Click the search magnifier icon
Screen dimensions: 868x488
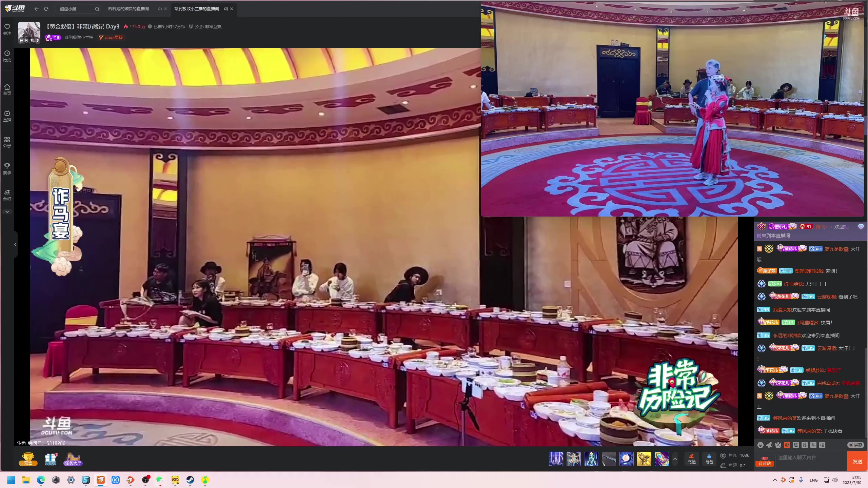point(97,9)
